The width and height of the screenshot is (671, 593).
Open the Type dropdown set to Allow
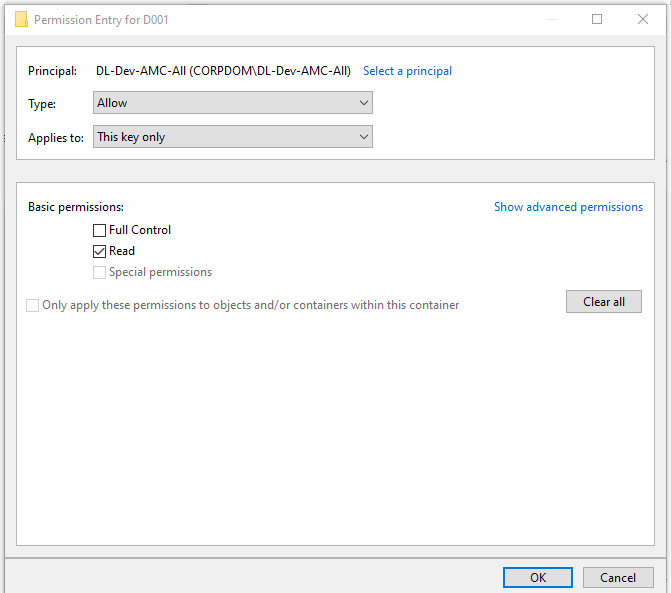[x=233, y=103]
